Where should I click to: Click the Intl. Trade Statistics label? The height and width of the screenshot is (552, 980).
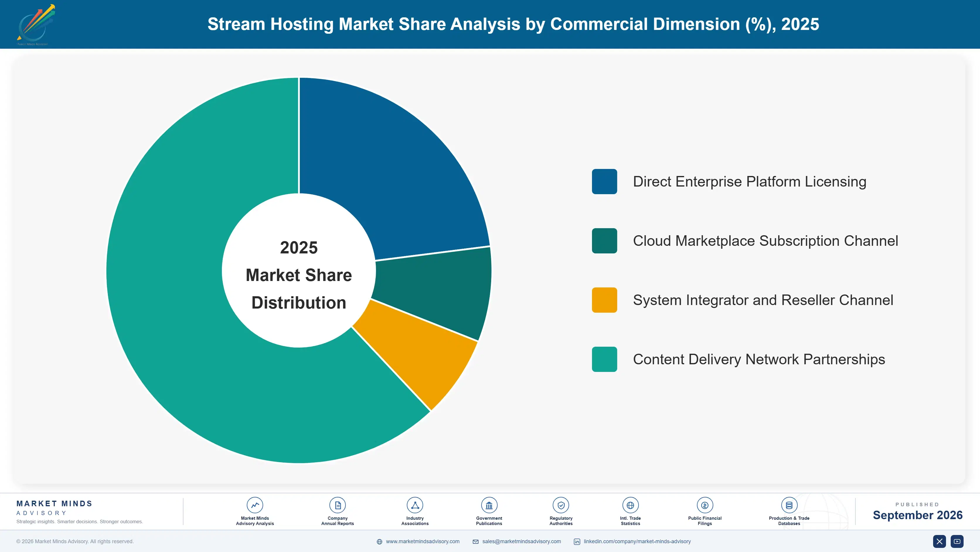630,521
